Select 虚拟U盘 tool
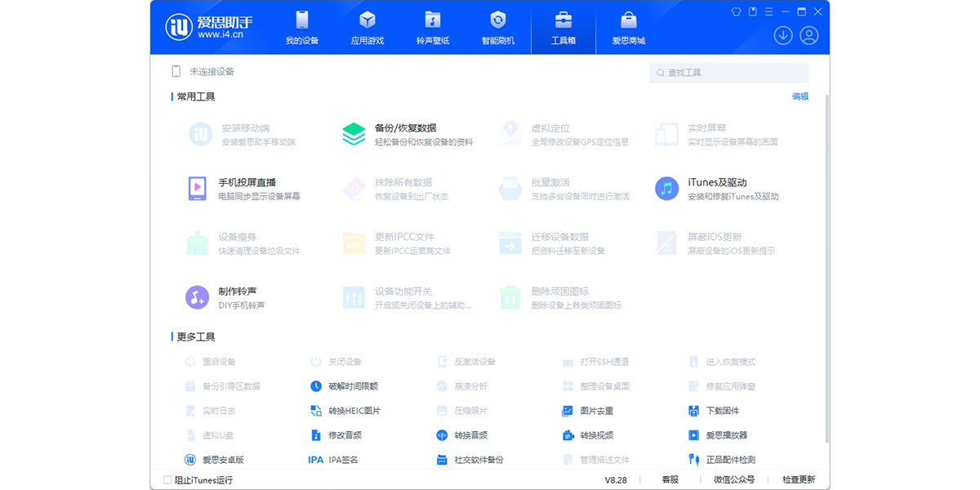The image size is (980, 490). pos(210,435)
